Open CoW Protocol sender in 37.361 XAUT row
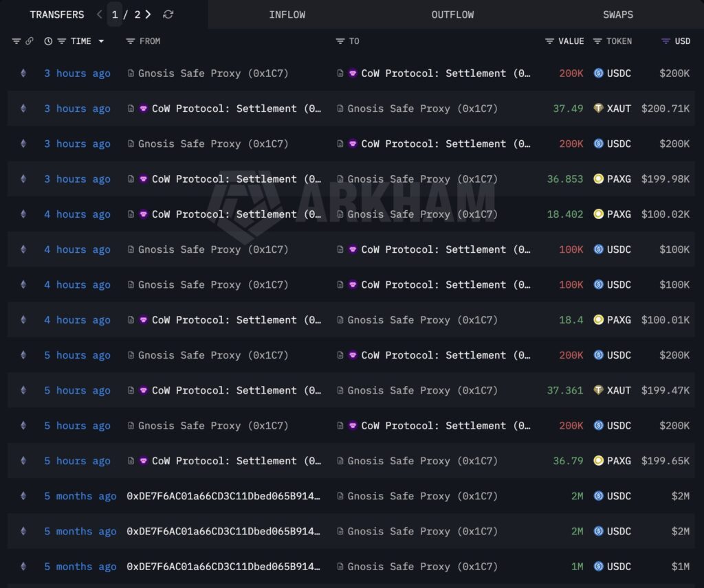 click(236, 390)
